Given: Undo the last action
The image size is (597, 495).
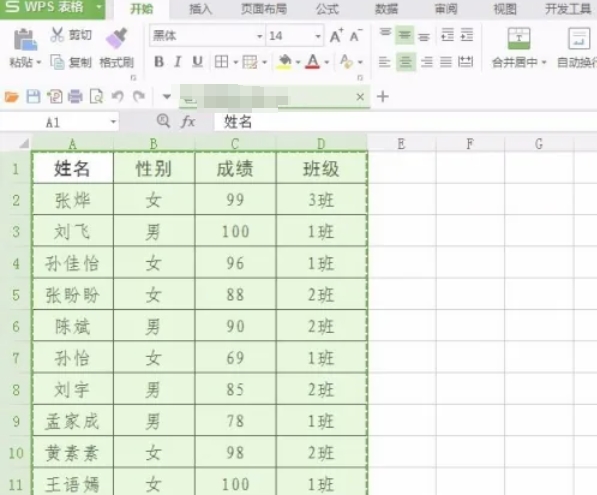Looking at the screenshot, I should pyautogui.click(x=118, y=96).
